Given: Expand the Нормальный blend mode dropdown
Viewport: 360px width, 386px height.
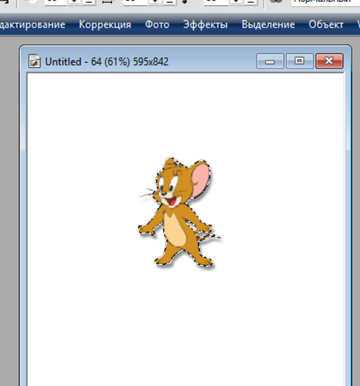Looking at the screenshot, I should tap(325, 2).
